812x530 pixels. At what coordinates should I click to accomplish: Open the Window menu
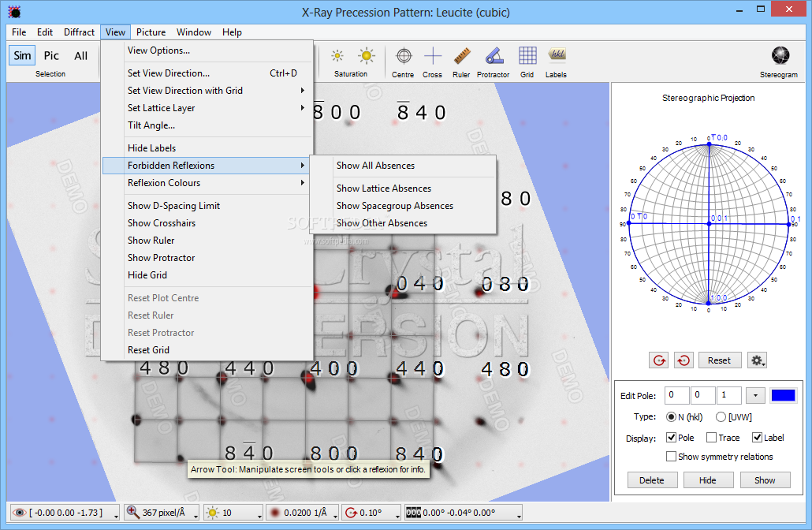194,32
